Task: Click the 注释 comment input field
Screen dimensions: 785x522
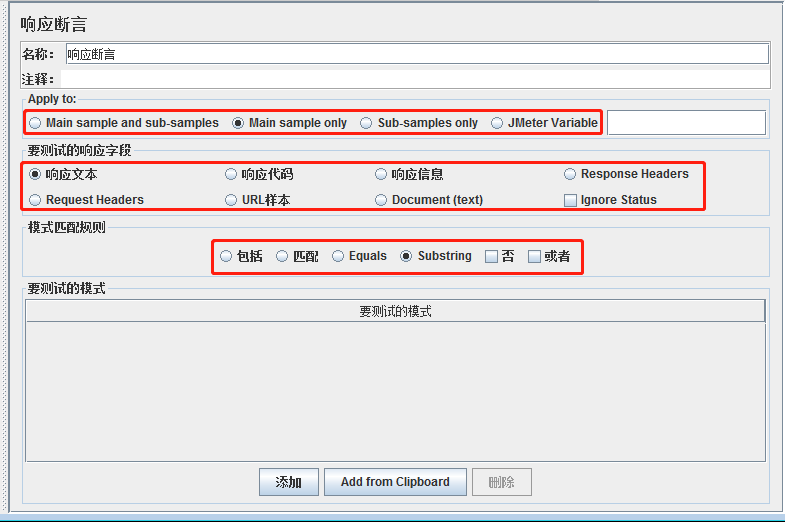Action: point(416,79)
